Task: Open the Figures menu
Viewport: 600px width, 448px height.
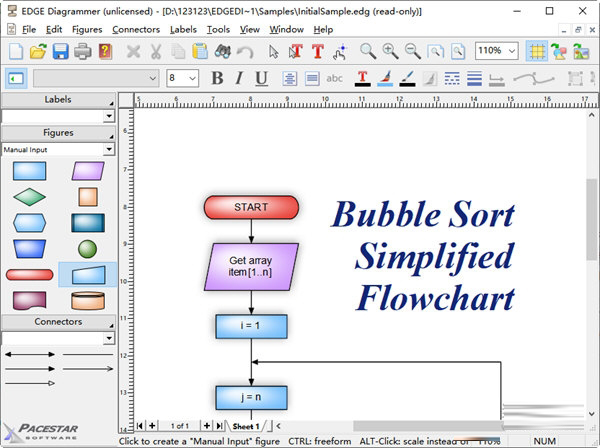Action: 87,29
